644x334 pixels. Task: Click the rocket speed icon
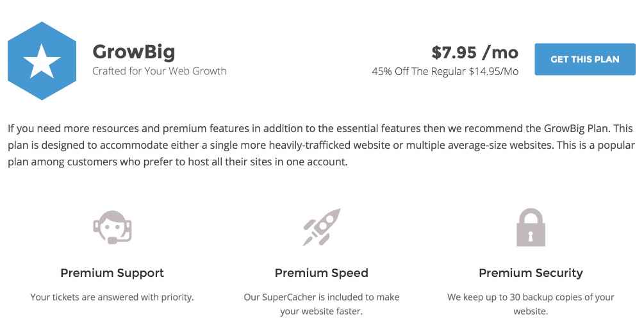pyautogui.click(x=322, y=227)
